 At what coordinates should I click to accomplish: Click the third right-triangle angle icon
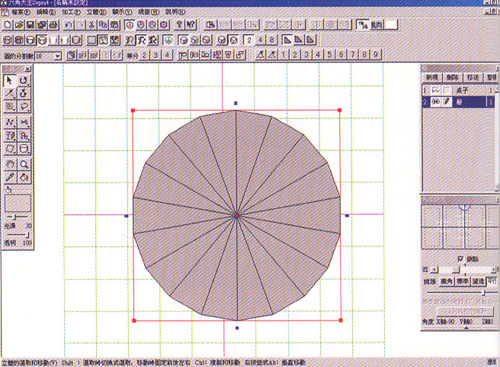coord(310,40)
